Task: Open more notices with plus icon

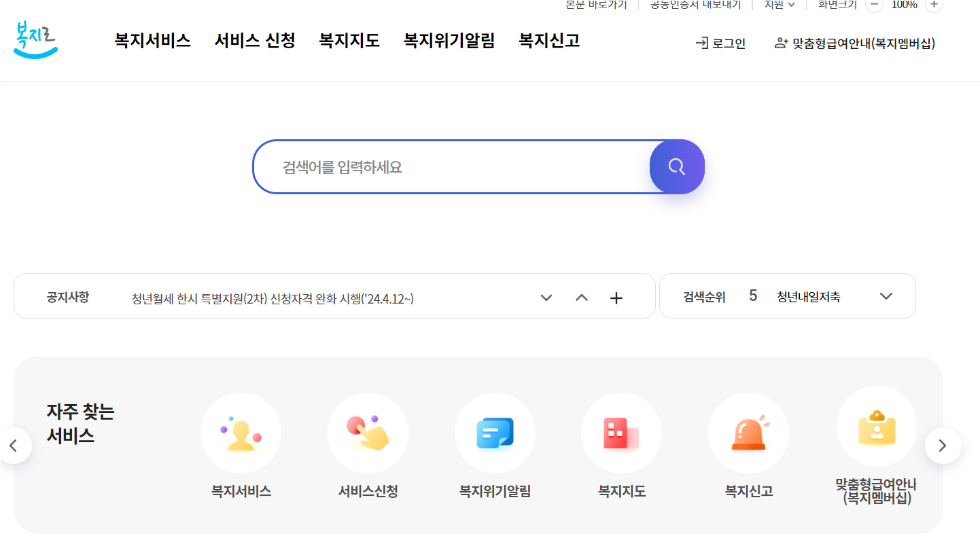Action: click(x=616, y=298)
